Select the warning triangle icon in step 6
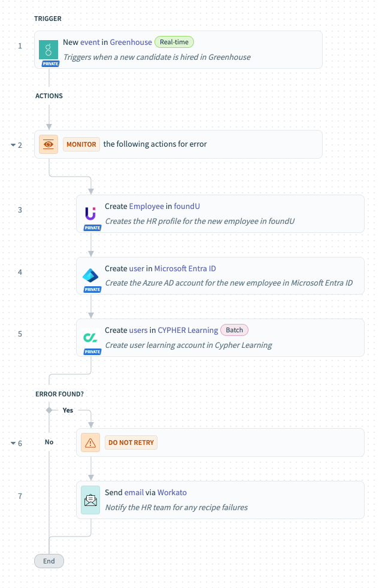 click(x=90, y=442)
